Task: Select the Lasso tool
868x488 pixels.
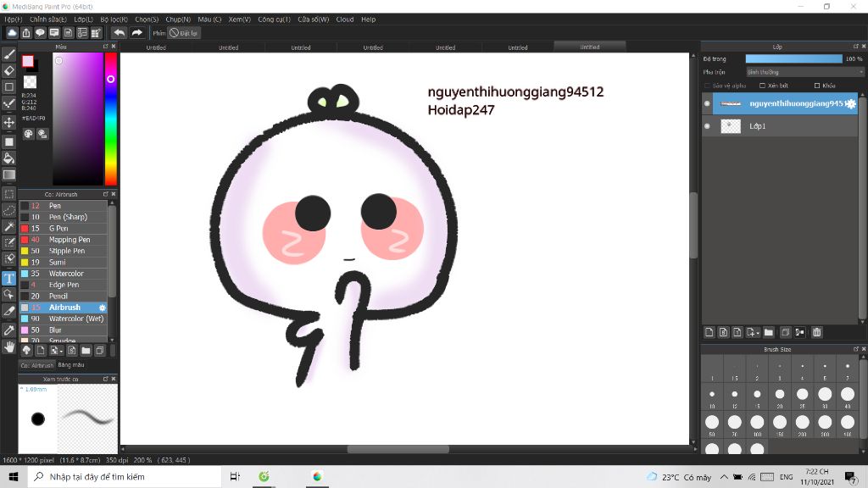Action: tap(9, 211)
